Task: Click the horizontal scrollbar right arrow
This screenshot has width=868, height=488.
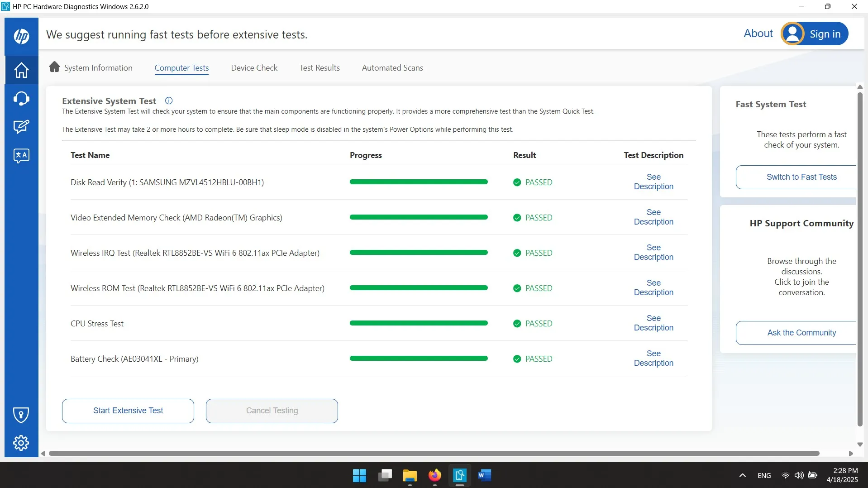Action: point(851,454)
